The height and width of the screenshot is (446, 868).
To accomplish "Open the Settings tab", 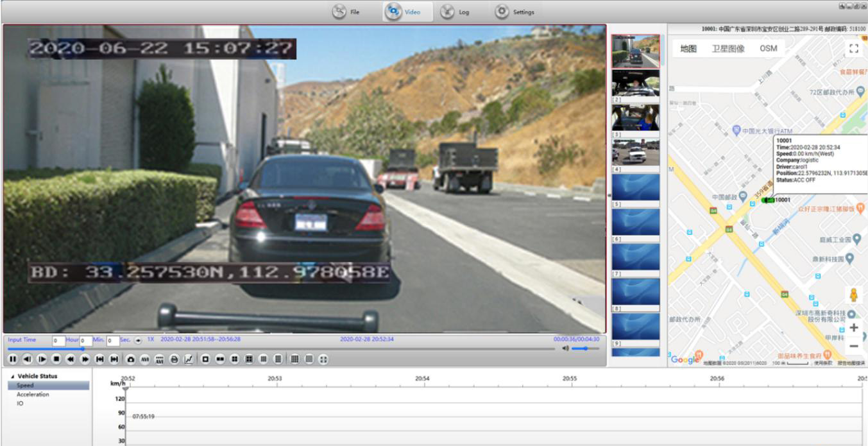I will tap(515, 12).
